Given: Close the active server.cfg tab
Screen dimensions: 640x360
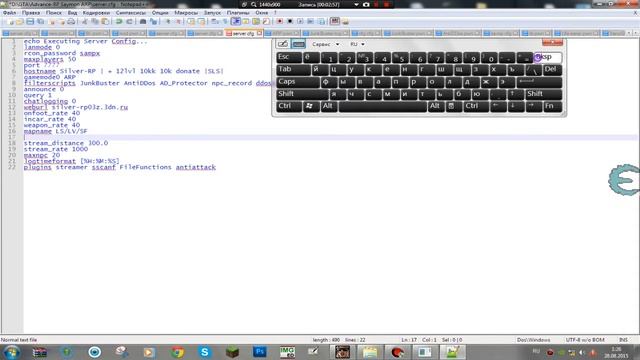Looking at the screenshot, I should pyautogui.click(x=260, y=33).
